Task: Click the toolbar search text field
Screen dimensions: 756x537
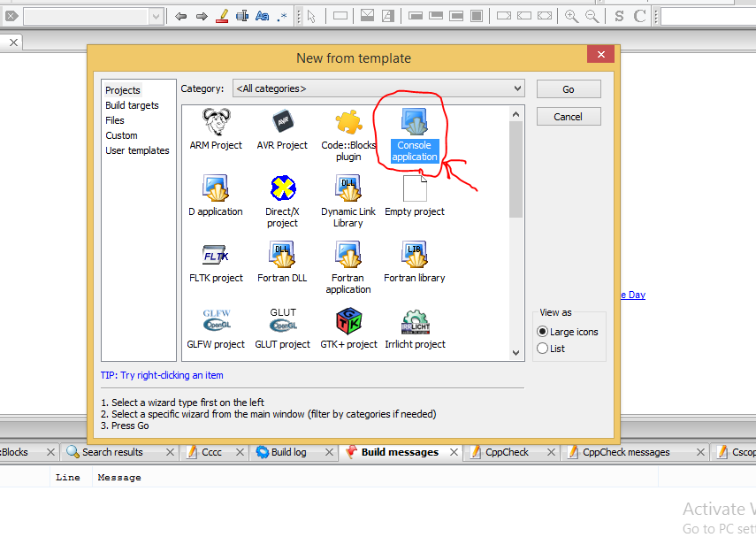Action: [87, 17]
